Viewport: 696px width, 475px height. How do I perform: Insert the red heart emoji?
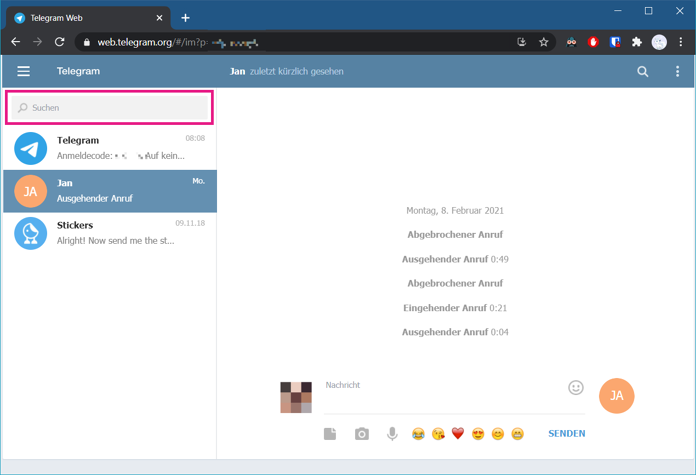coord(458,433)
